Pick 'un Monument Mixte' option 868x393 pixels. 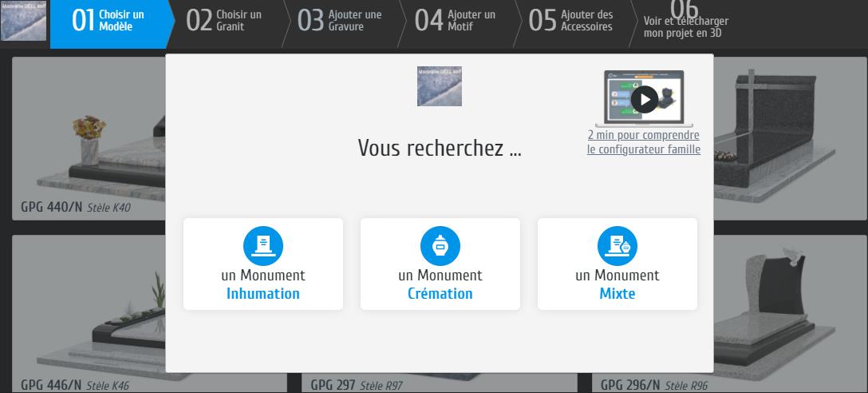pos(617,284)
